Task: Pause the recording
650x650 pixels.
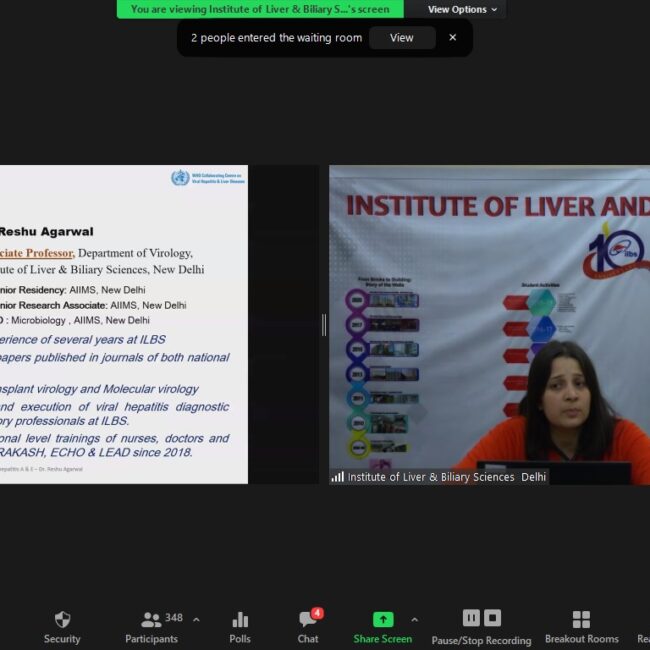Action: pyautogui.click(x=471, y=618)
